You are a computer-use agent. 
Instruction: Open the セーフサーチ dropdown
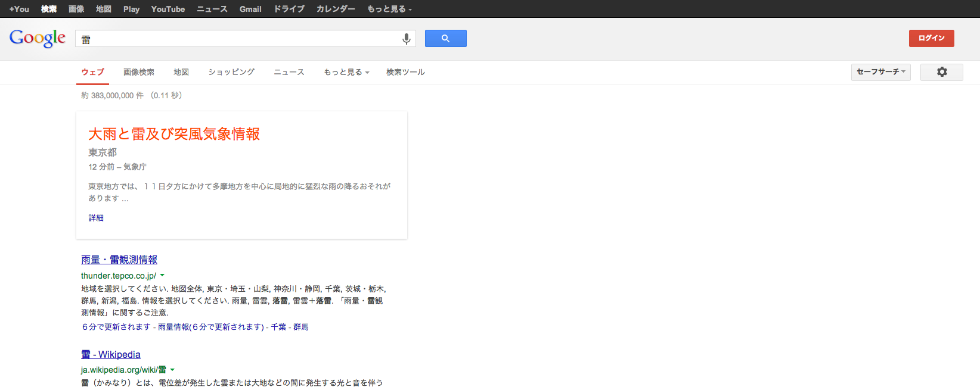coord(880,72)
